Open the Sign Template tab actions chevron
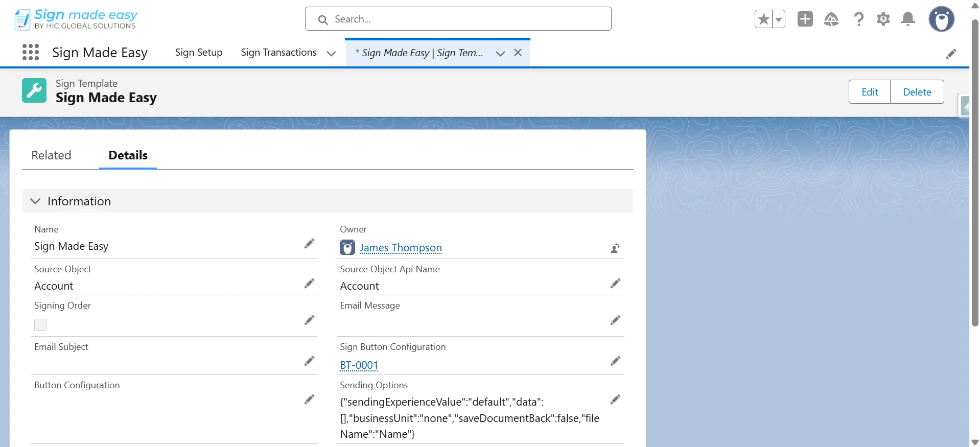The width and height of the screenshot is (980, 447). click(x=500, y=53)
